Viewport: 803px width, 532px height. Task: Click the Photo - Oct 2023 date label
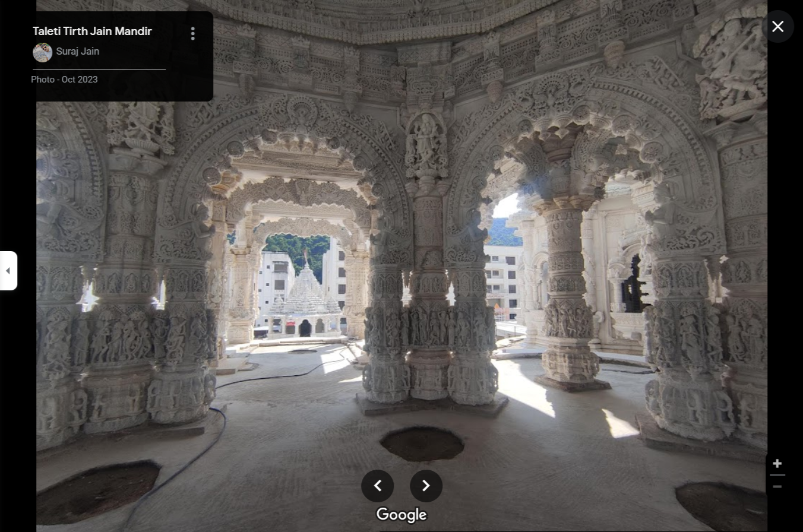64,80
